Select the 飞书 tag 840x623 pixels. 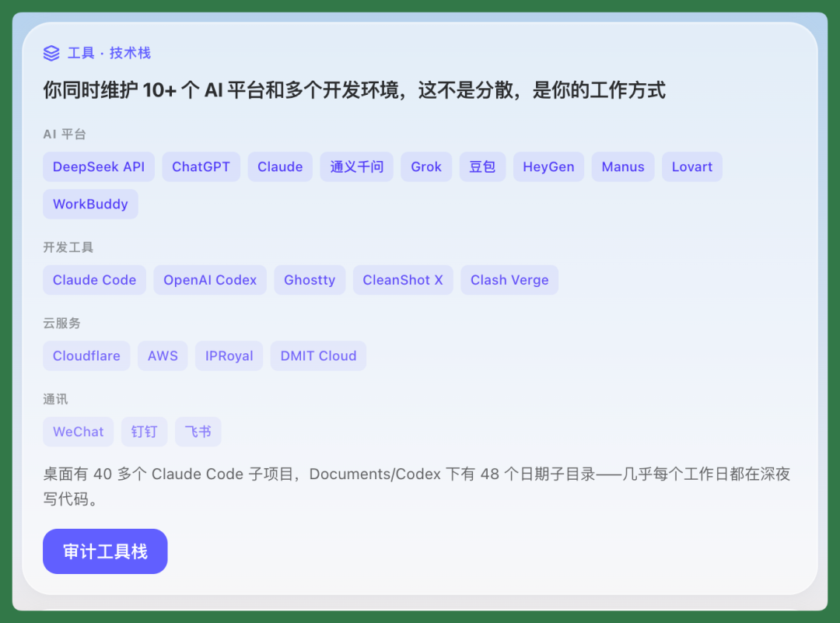coord(198,432)
